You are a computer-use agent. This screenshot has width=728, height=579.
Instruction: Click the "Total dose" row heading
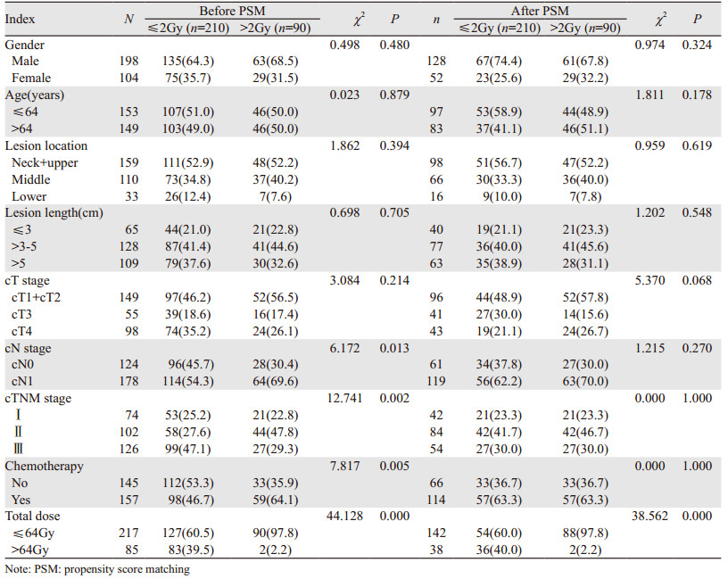pos(34,516)
